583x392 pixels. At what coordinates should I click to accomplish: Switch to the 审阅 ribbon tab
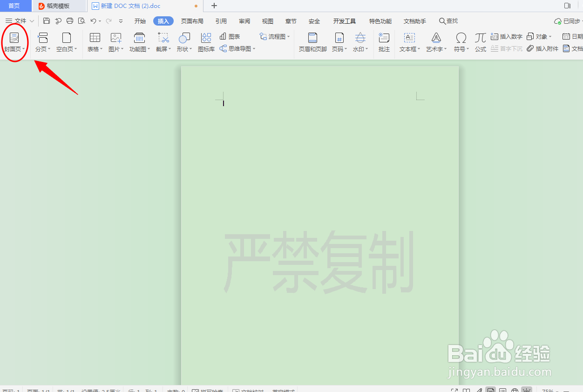[244, 21]
